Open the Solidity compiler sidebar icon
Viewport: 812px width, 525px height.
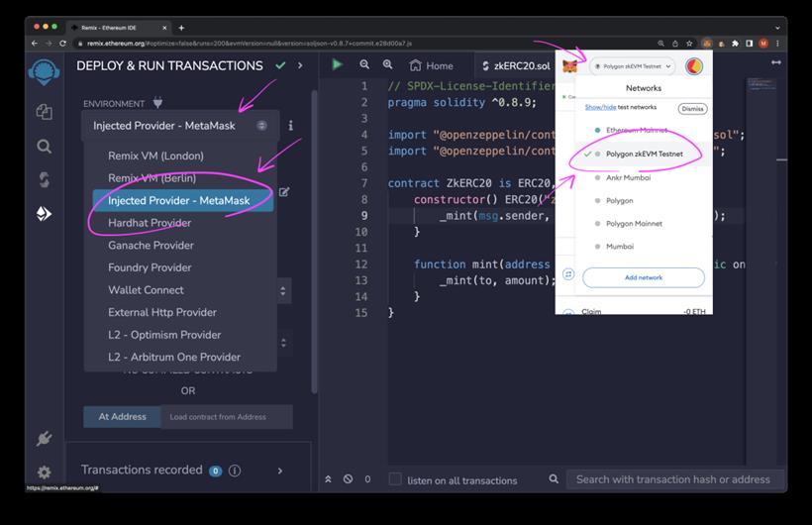click(44, 180)
